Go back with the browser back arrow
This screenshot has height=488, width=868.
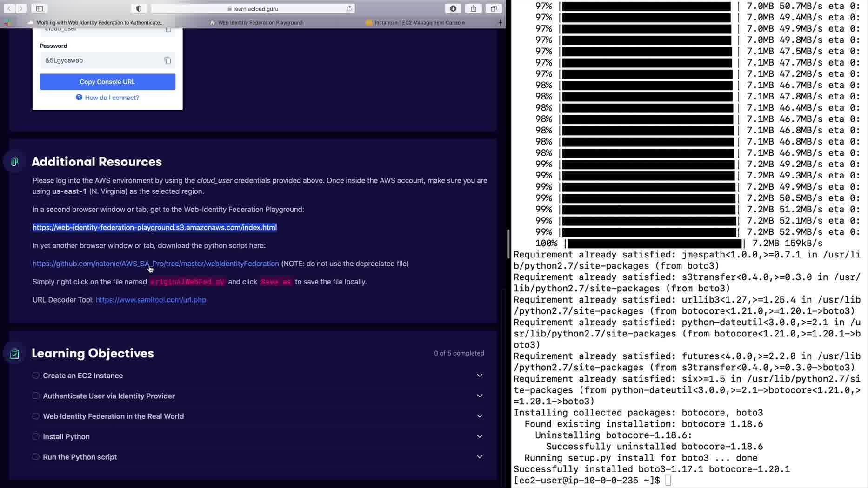point(9,8)
